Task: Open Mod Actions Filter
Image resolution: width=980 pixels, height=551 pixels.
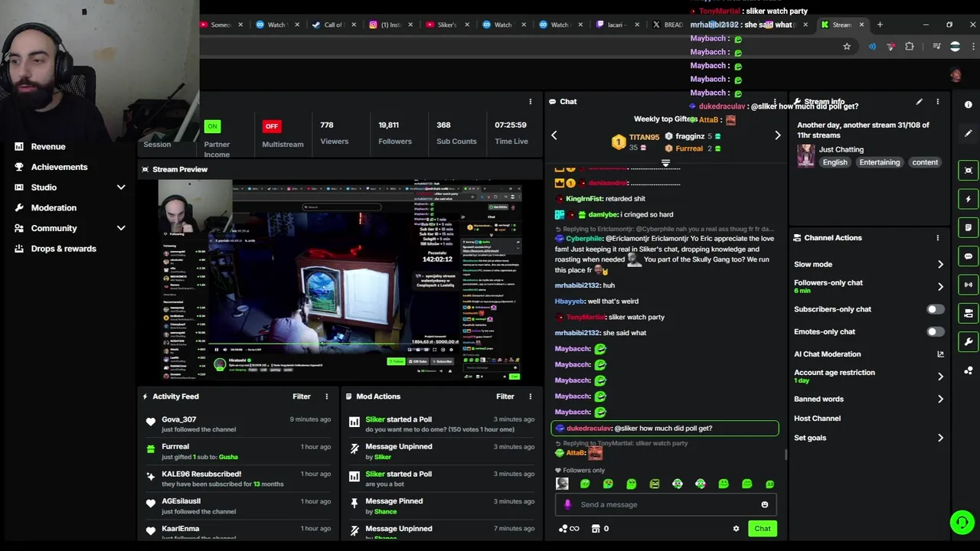Action: 505,396
